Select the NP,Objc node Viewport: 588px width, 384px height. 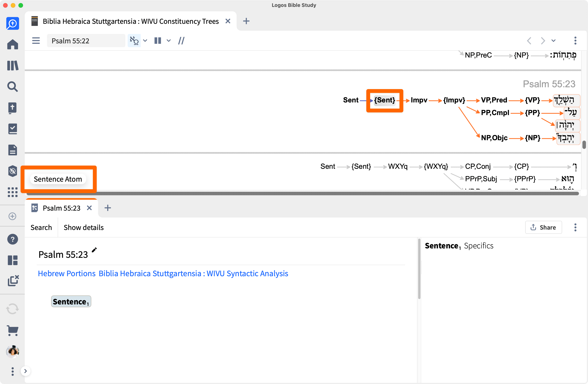pos(494,138)
